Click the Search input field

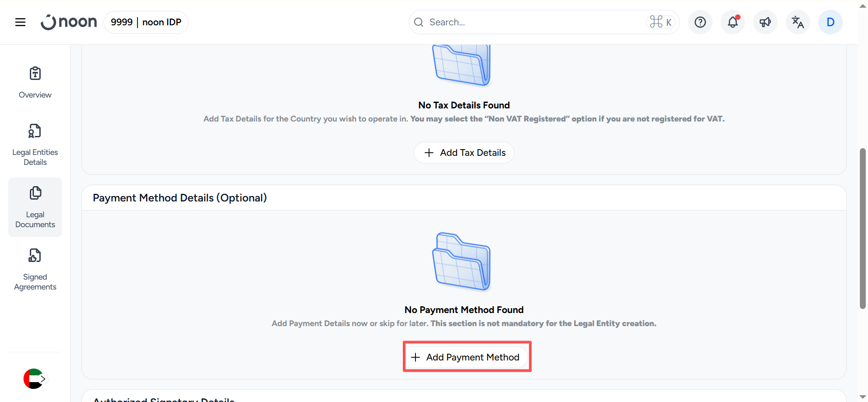533,22
